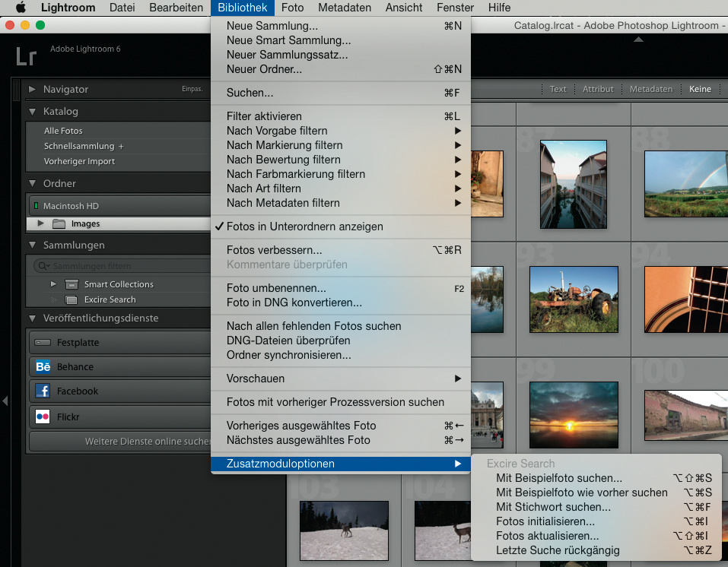This screenshot has height=567, width=728.
Task: Open the Metadaten menu in menu bar
Action: tap(345, 8)
